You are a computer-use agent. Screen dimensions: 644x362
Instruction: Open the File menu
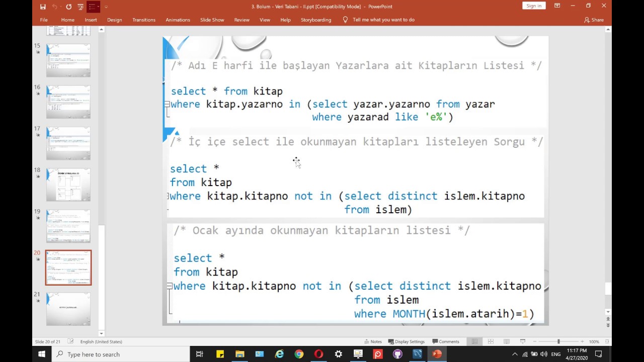coord(44,20)
